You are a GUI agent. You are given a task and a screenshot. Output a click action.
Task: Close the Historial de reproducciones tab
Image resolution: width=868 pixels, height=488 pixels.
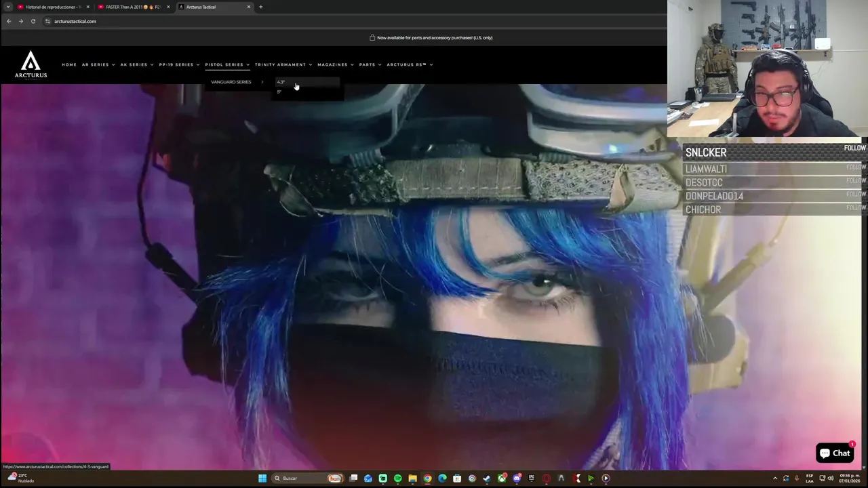[87, 7]
